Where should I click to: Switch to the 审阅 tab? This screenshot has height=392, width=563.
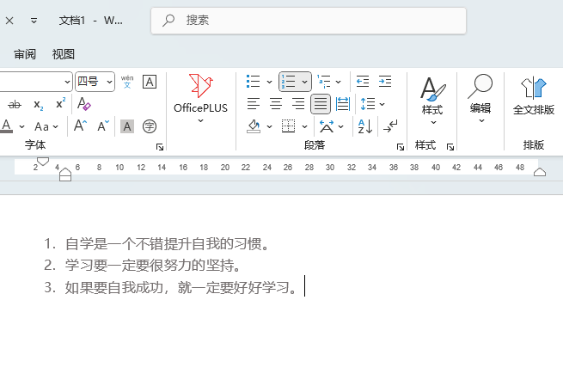(25, 54)
